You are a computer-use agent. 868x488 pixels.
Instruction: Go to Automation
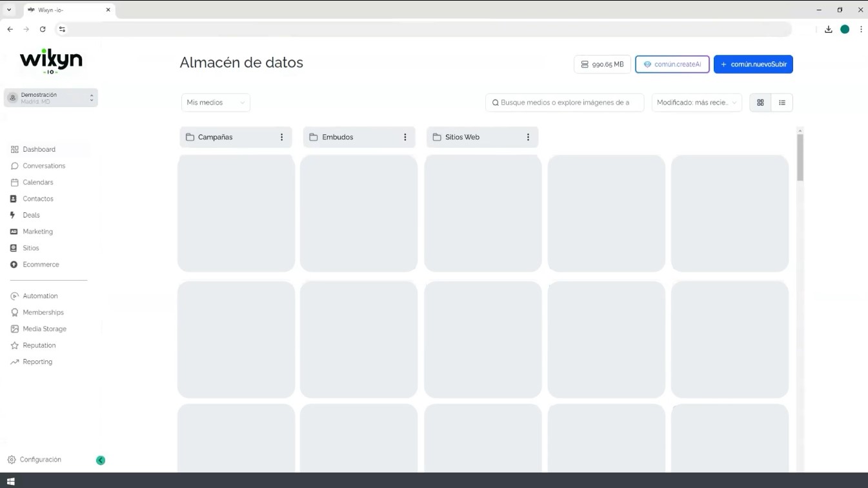click(x=40, y=296)
